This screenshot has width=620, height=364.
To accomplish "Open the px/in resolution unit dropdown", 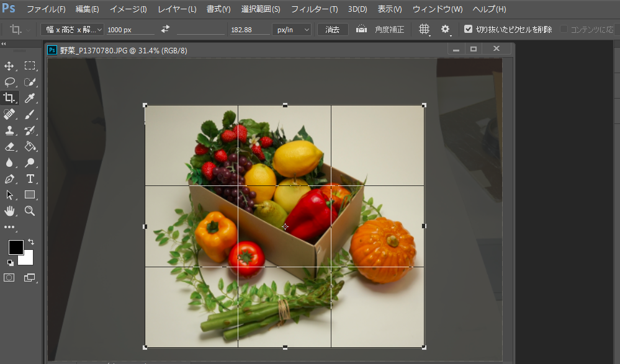I will point(292,30).
